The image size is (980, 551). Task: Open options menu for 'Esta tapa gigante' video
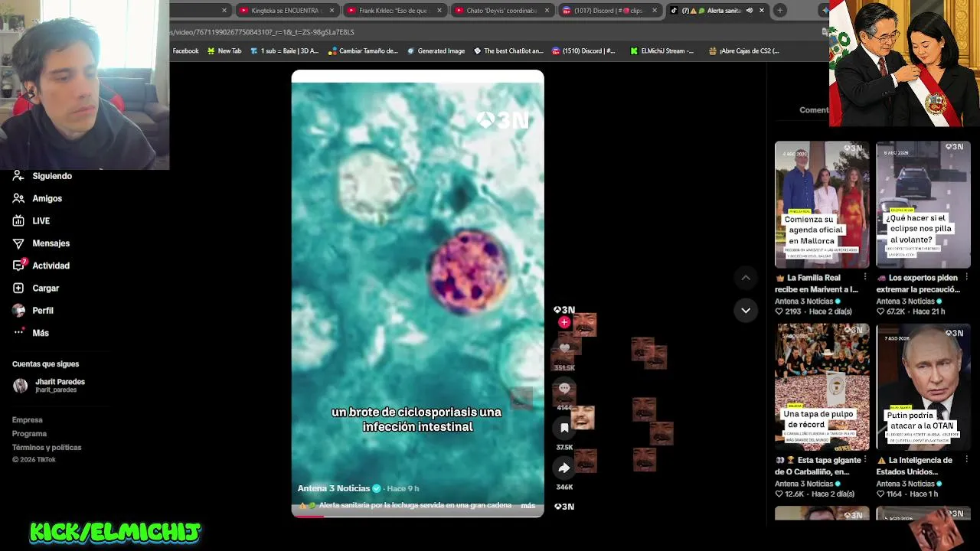coord(865,461)
